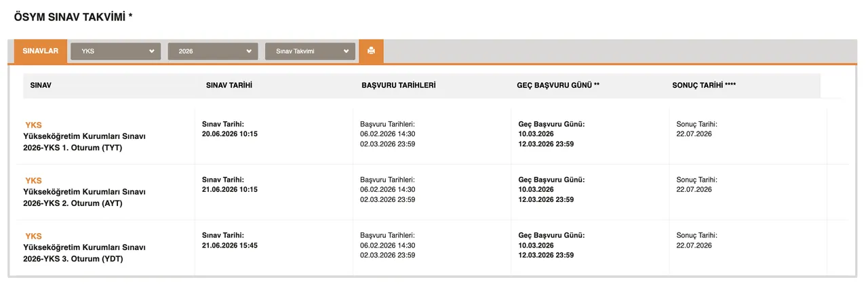868x284 pixels.
Task: Expand the Sınav Takvimi dropdown
Action: 310,52
